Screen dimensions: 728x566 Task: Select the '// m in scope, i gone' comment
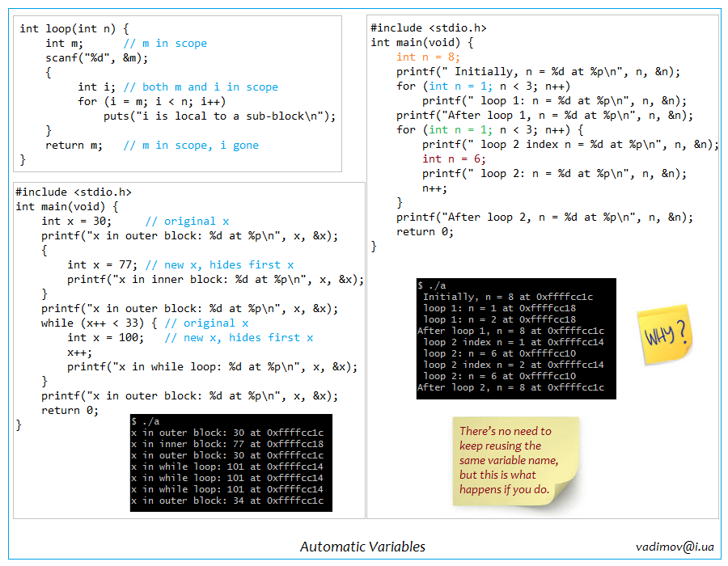191,146
